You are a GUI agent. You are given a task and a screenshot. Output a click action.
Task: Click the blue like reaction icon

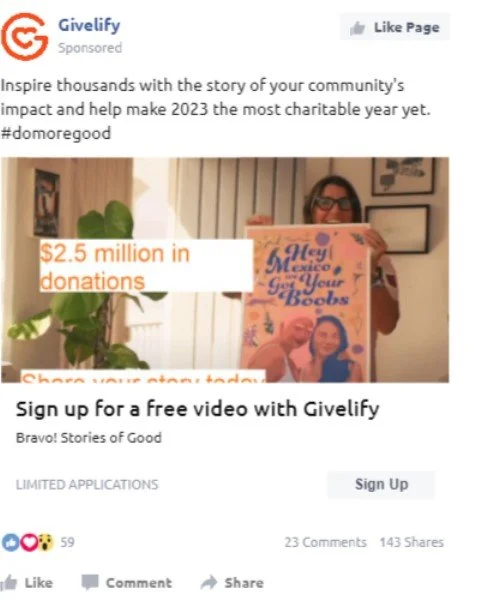point(10,543)
